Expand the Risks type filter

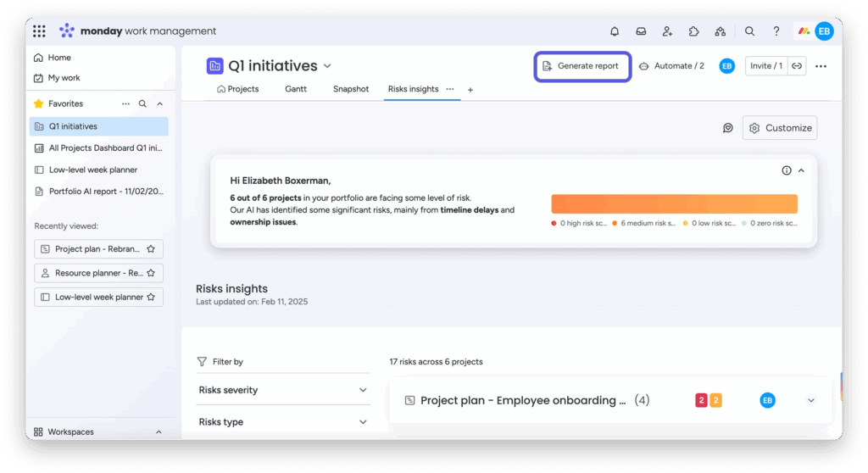363,422
